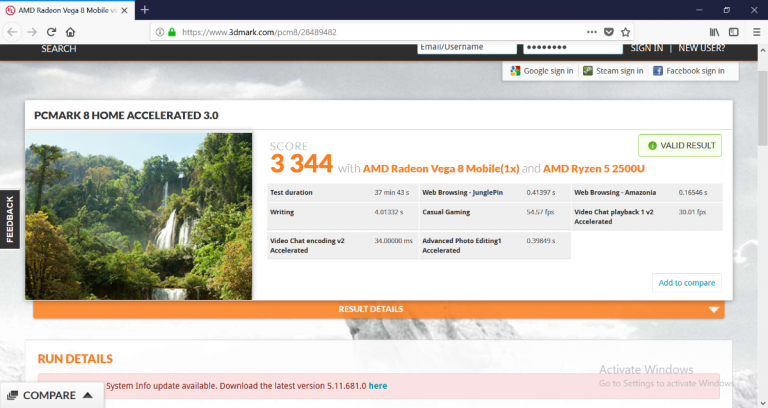Open the hamburger application menu
Viewport: 768px width, 408px height.
[x=755, y=31]
